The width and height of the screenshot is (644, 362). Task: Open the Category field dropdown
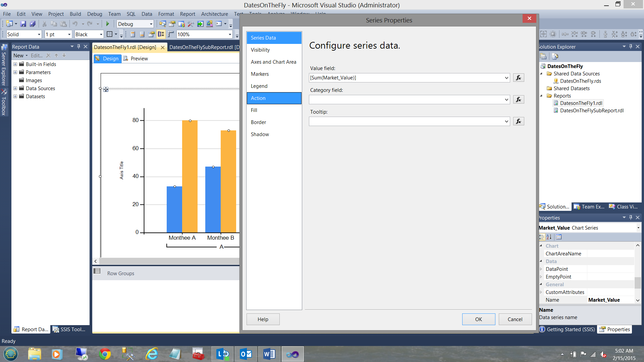coord(506,100)
